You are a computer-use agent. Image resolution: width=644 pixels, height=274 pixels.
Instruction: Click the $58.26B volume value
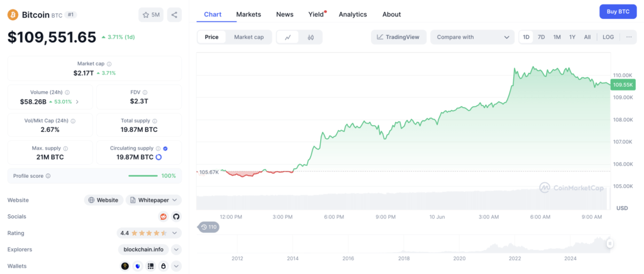click(33, 102)
